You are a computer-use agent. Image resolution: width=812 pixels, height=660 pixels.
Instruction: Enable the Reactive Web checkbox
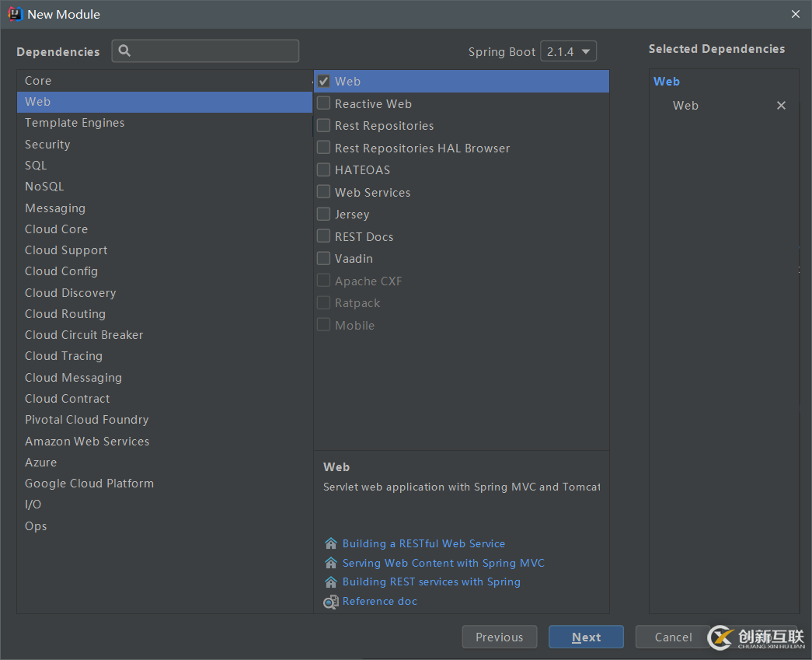[x=324, y=103]
